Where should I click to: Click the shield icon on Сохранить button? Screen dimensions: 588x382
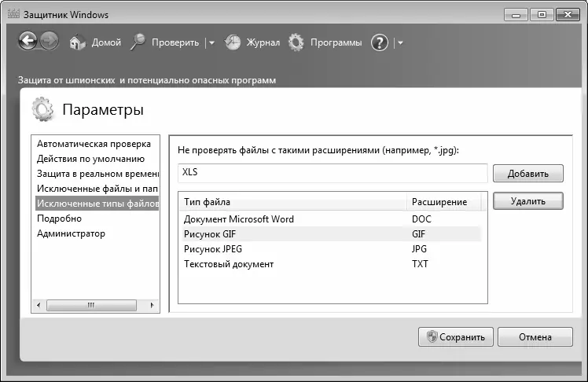pyautogui.click(x=432, y=336)
